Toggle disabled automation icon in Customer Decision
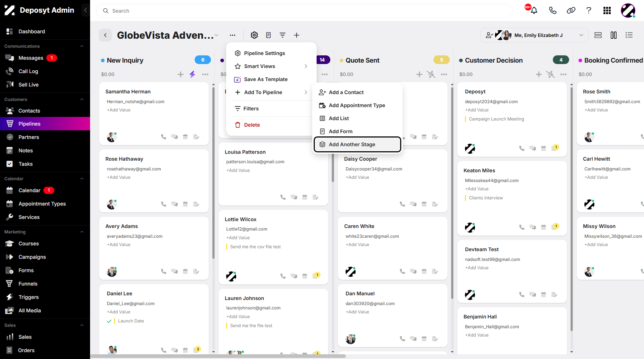This screenshot has width=644, height=359. coord(550,74)
